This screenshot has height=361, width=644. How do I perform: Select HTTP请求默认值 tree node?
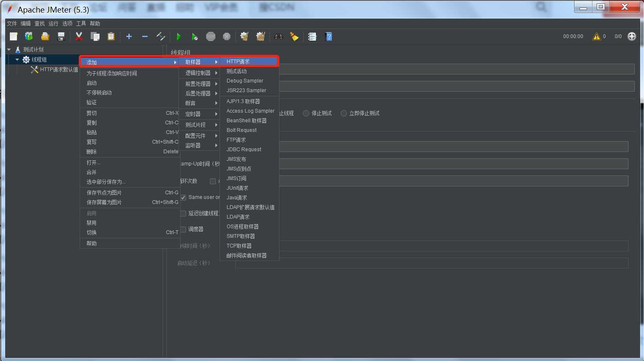coord(59,70)
